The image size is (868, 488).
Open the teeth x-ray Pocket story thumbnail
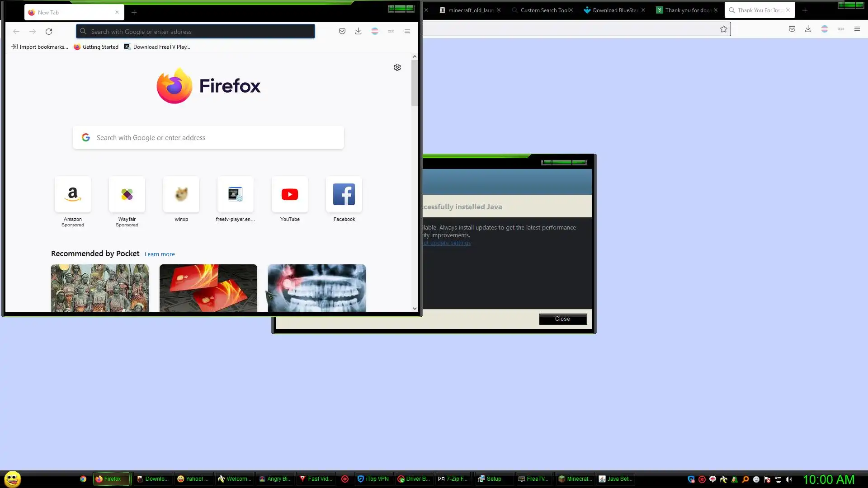317,288
